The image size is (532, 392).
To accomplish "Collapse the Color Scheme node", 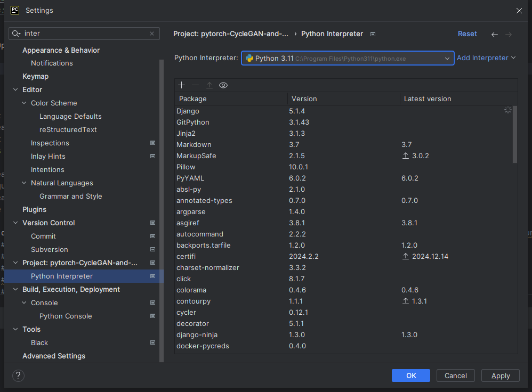I will pos(24,103).
